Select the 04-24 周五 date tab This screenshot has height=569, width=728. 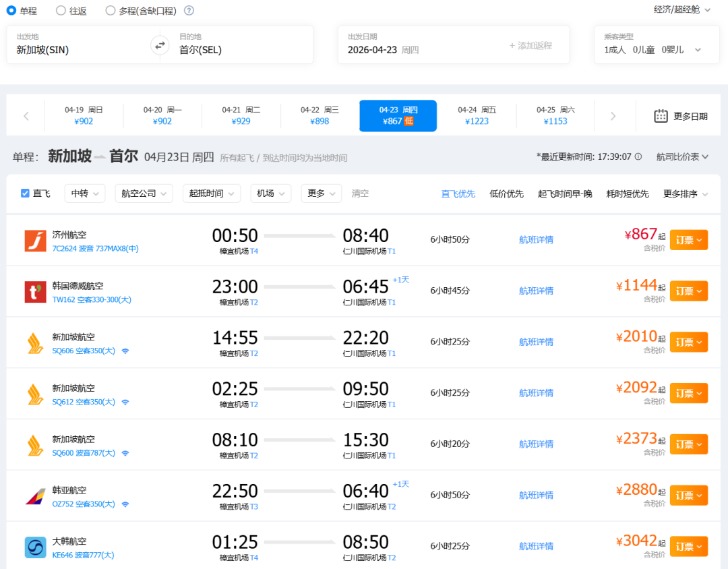(477, 116)
